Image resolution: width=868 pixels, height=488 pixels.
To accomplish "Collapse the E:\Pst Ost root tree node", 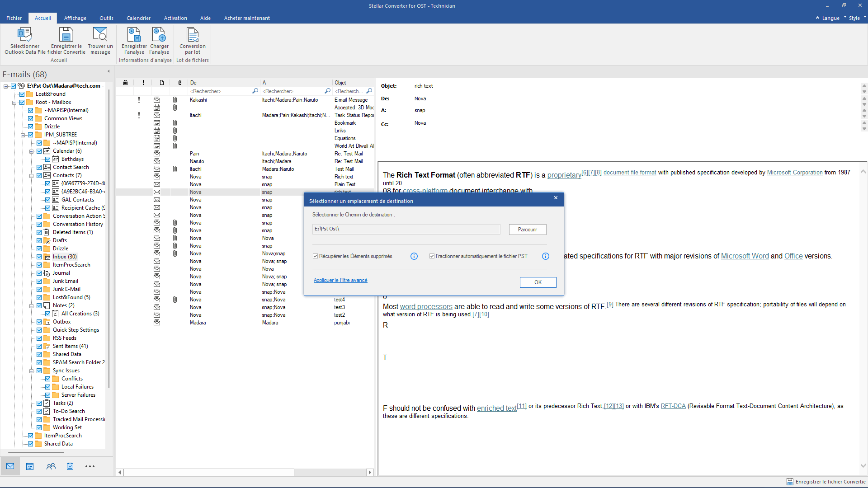I will pyautogui.click(x=5, y=86).
